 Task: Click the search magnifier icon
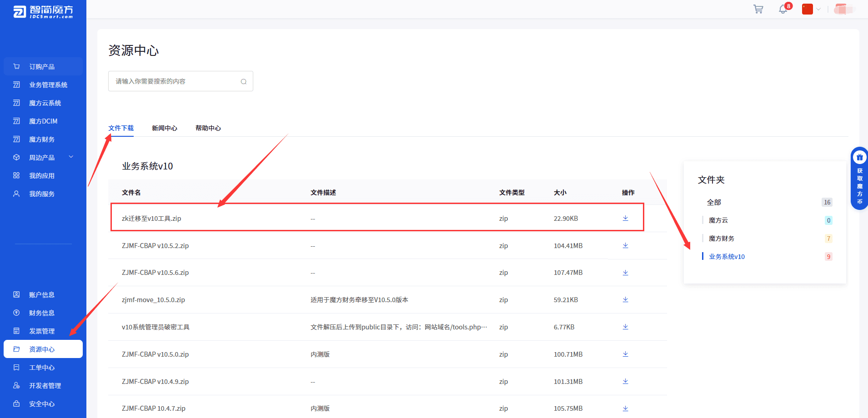pyautogui.click(x=244, y=81)
